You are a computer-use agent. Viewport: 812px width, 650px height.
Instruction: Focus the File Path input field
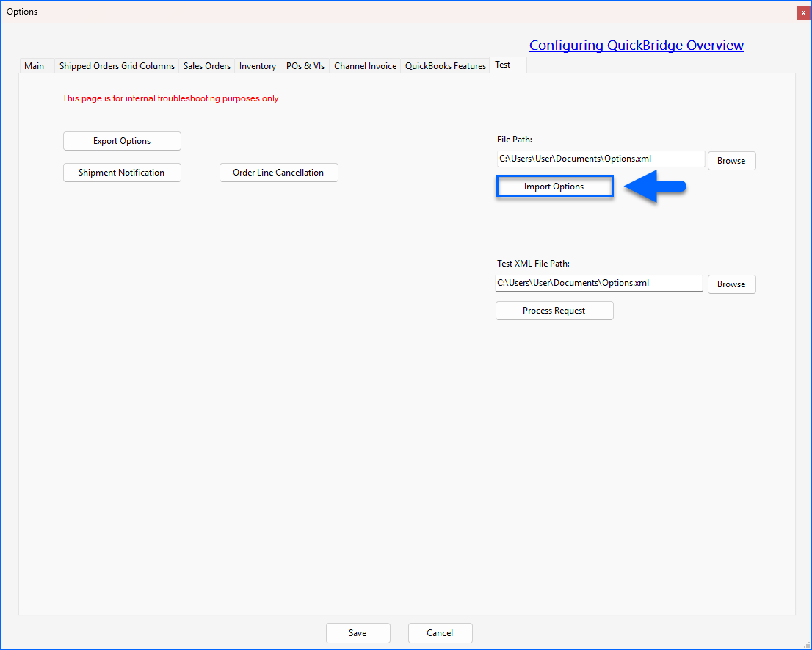[x=601, y=159]
